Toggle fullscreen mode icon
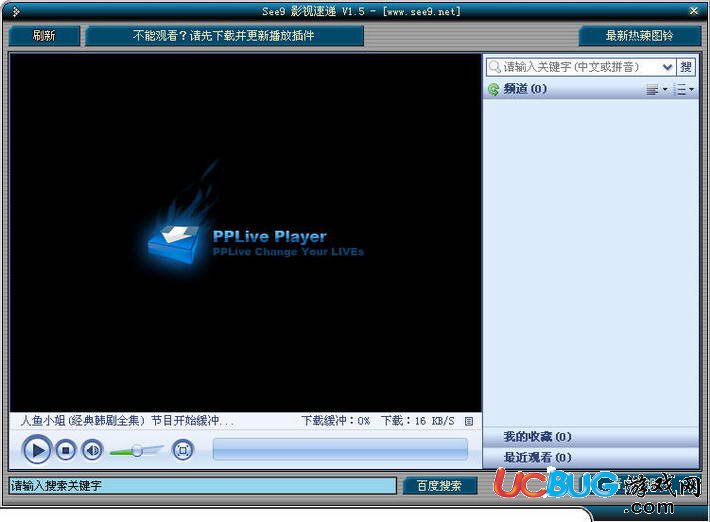Image resolution: width=710 pixels, height=522 pixels. click(183, 450)
